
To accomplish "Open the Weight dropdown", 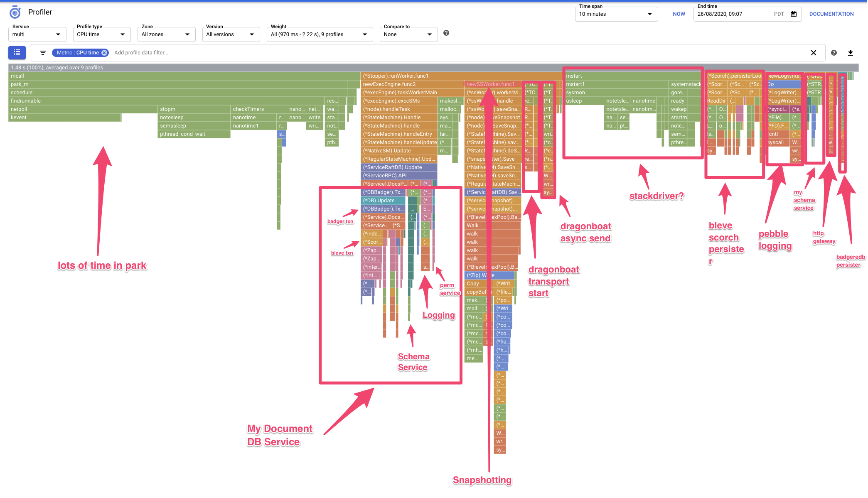I will 365,34.
